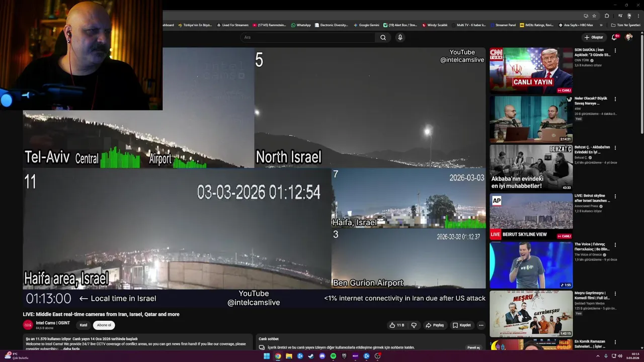
Task: Open The Voice of Greece video thumbnail
Action: (531, 265)
